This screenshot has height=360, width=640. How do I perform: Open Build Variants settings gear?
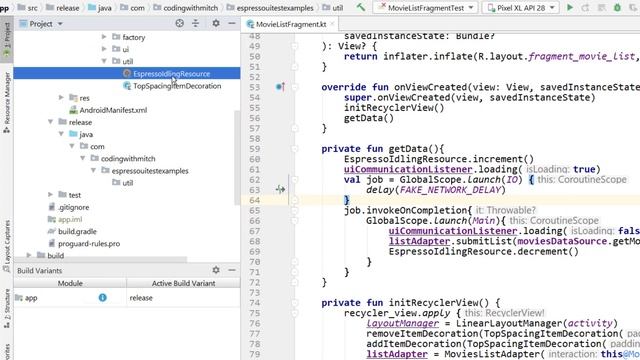(216, 270)
